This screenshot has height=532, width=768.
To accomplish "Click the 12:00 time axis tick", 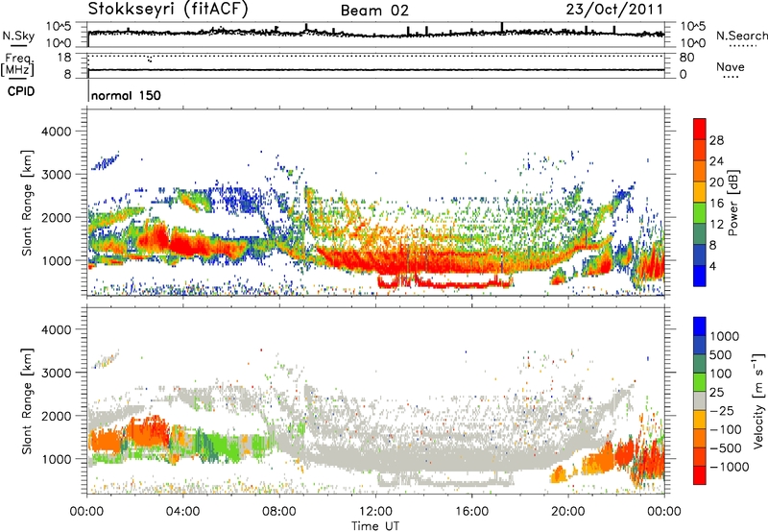I will 375,511.
